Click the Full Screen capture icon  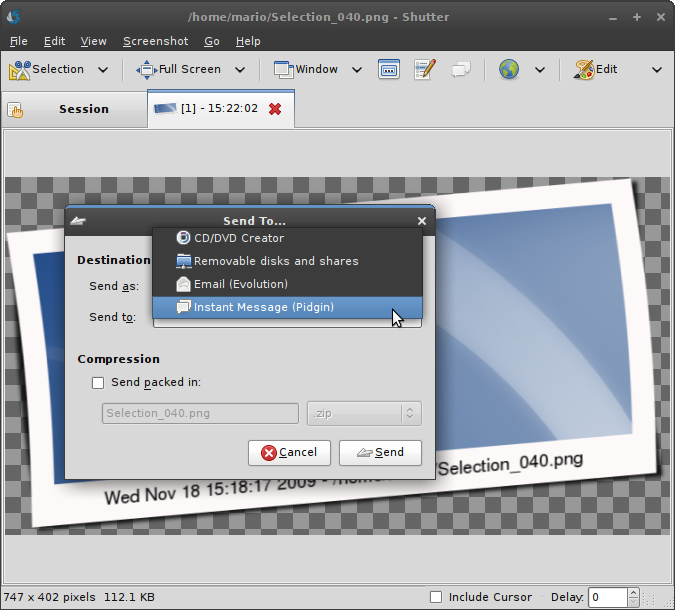146,70
